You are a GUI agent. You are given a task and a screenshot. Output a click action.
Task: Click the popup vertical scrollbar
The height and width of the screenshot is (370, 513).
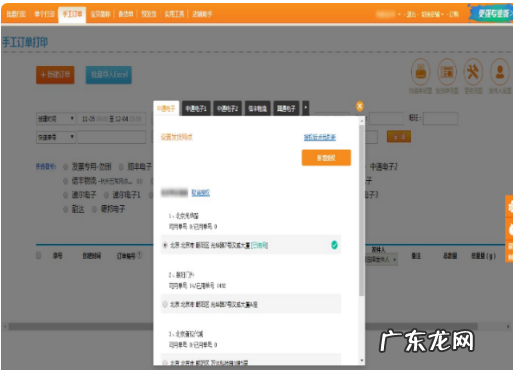(x=362, y=210)
